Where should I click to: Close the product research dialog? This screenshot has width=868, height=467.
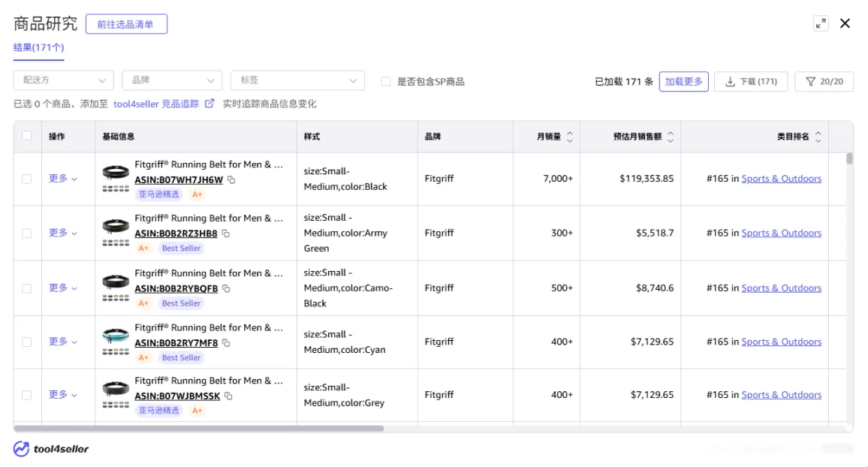click(x=845, y=23)
